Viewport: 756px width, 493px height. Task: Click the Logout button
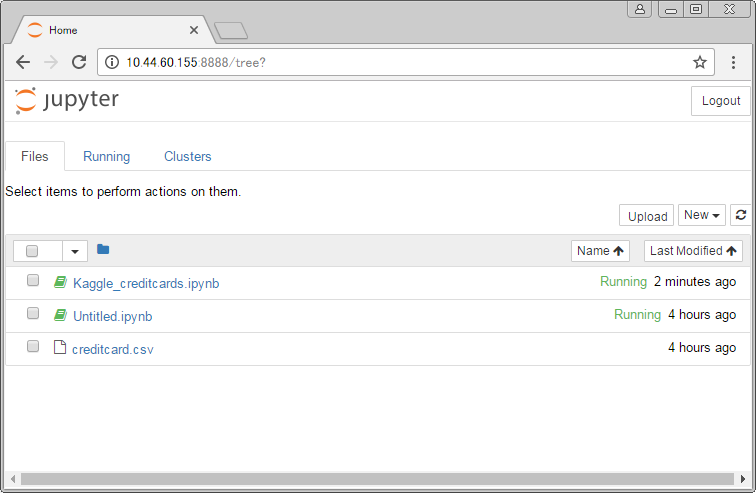721,101
